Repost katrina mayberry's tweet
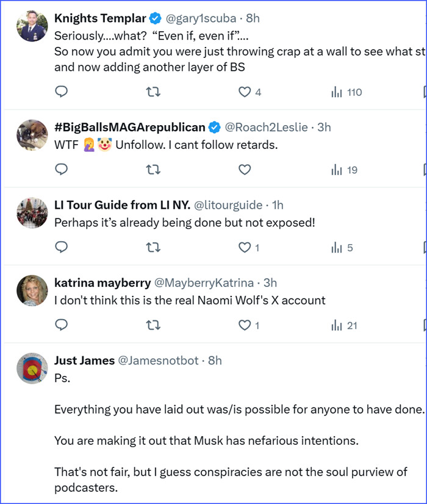Image resolution: width=427 pixels, height=504 pixels. 153,325
